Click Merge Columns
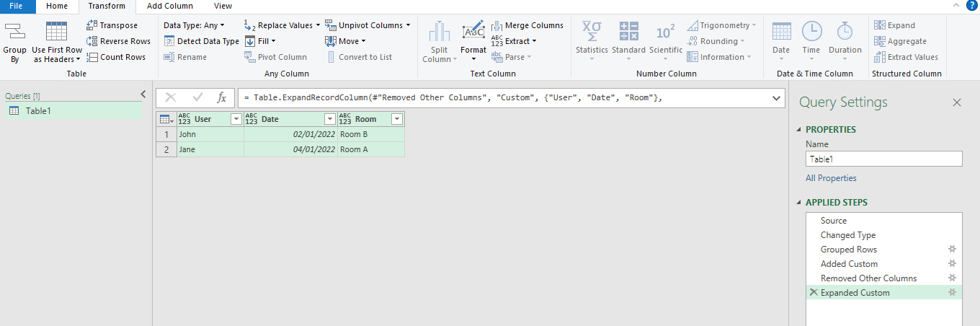The image size is (980, 326). [527, 25]
